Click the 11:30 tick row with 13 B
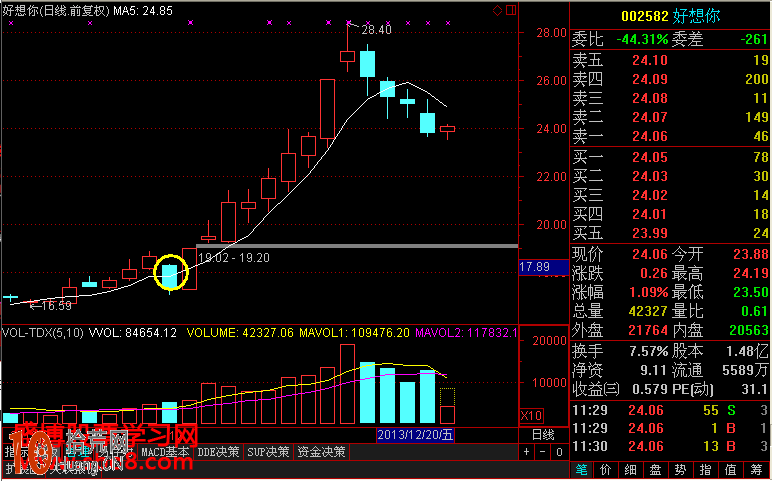772x481 pixels. (x=670, y=447)
